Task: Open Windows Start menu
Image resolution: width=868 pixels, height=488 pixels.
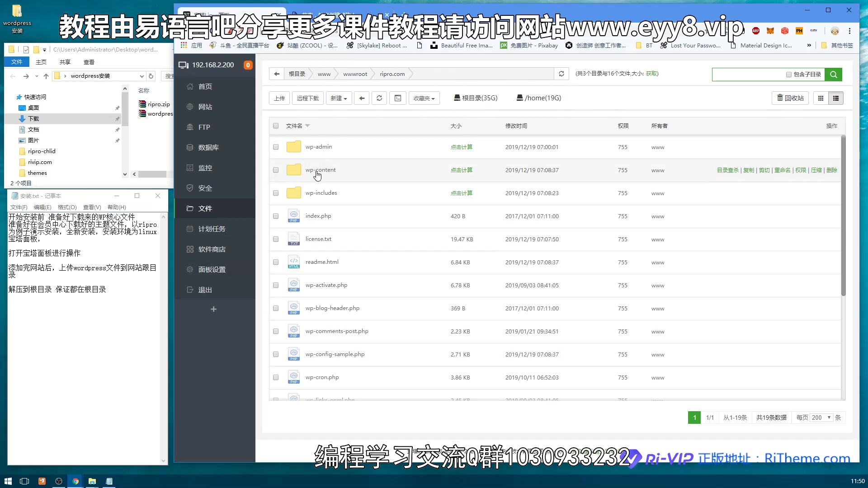Action: 8,481
